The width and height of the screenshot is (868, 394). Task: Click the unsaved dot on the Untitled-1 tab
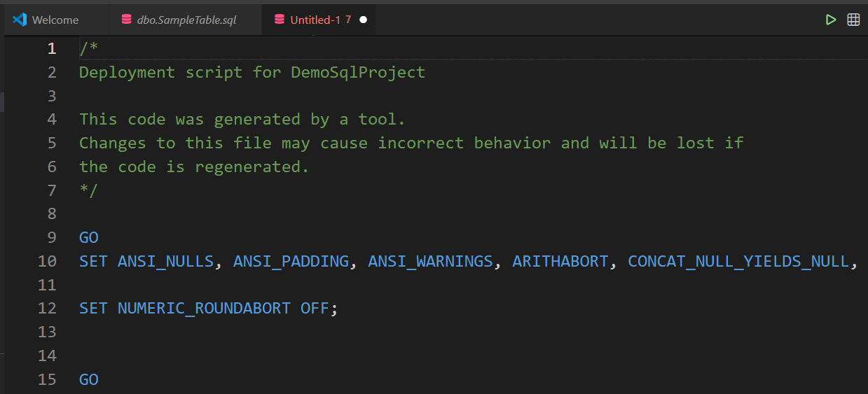tap(363, 20)
